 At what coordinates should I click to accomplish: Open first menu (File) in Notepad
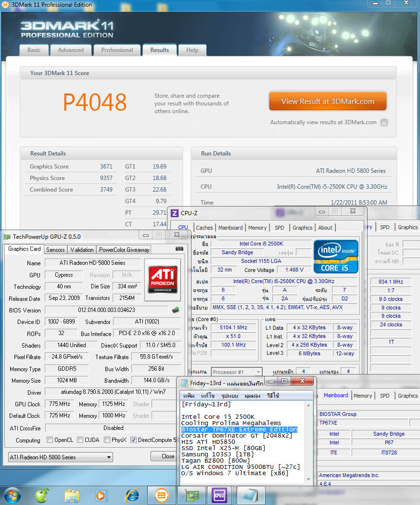point(189,396)
